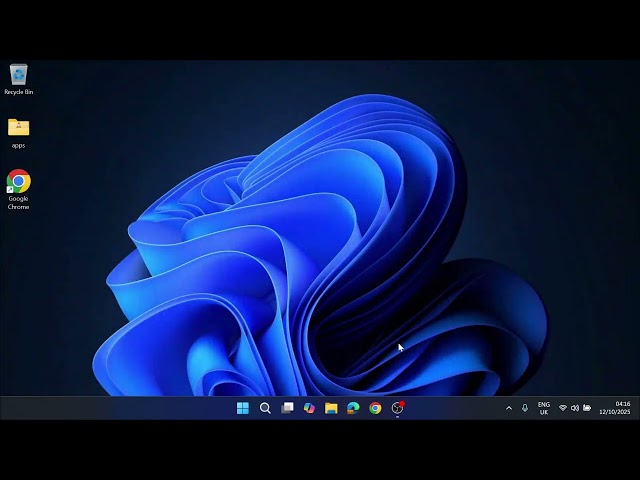Show hidden system tray icons
The image size is (640, 480).
coord(509,408)
